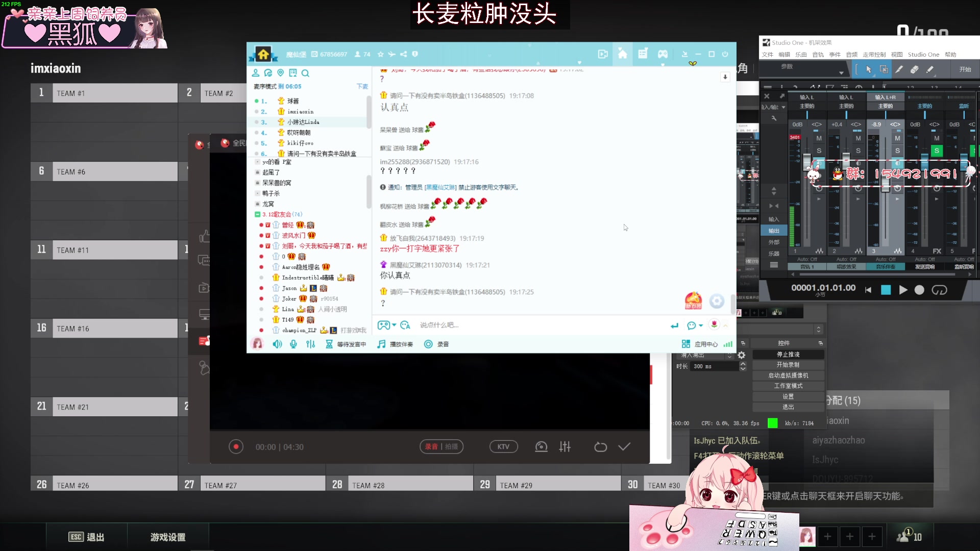Open the 视图 menu in Studio One

897,55
